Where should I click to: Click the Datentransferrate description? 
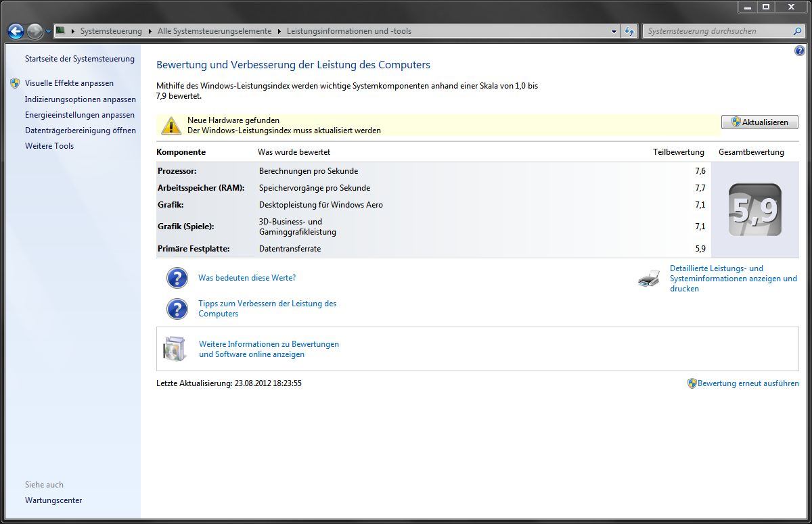pyautogui.click(x=290, y=249)
